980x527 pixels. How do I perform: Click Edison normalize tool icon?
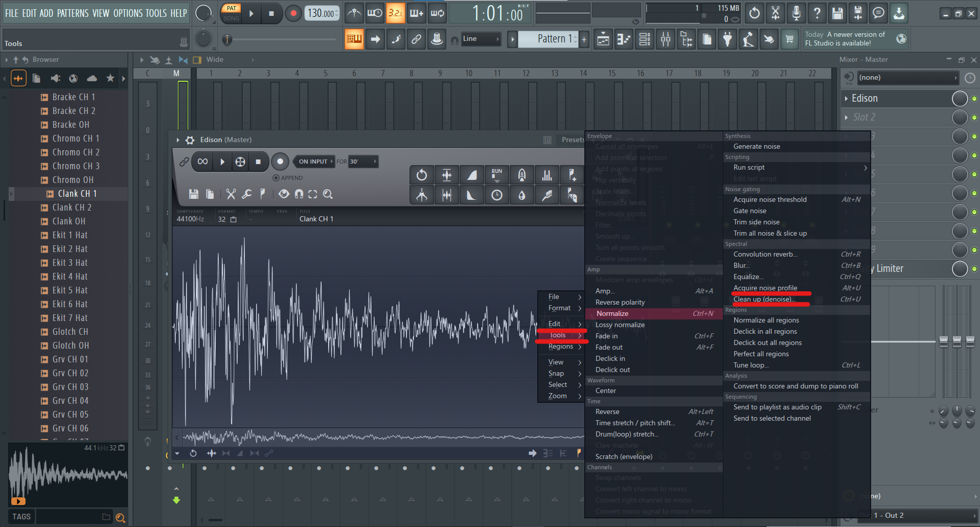click(x=447, y=175)
